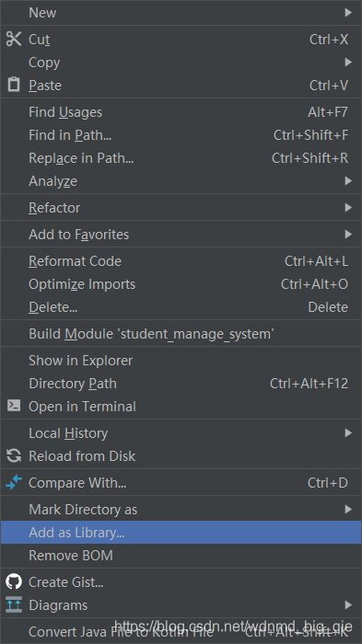Expand the New submenu arrow
Viewport: 362px width, 644px height.
(348, 12)
